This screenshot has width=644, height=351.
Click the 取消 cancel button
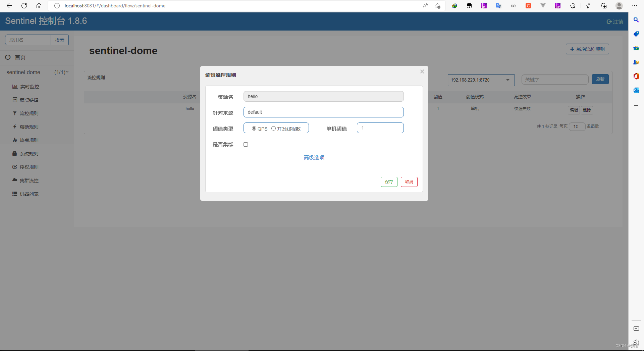pyautogui.click(x=409, y=182)
